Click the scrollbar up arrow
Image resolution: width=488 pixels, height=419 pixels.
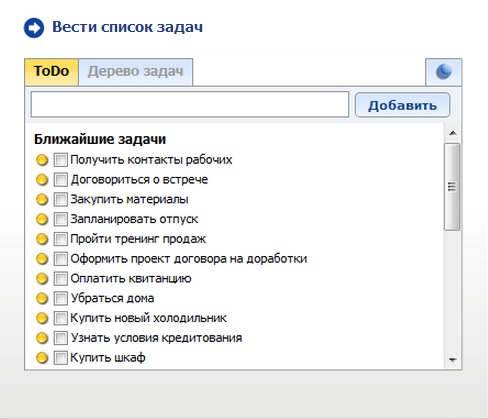[x=452, y=133]
